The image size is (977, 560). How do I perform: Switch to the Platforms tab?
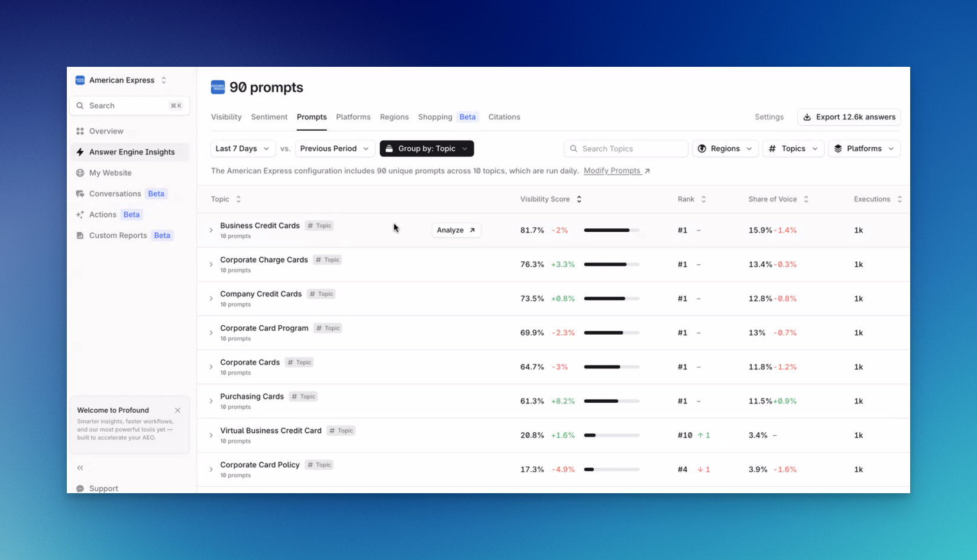(x=353, y=117)
